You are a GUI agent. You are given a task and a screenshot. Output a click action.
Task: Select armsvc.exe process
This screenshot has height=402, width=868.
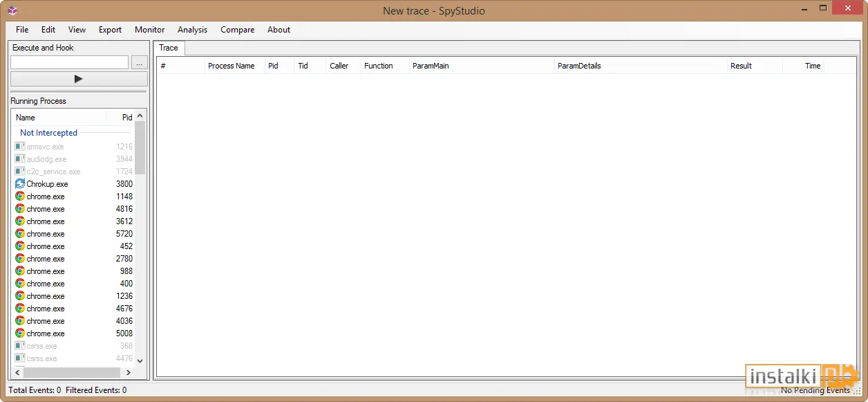pos(73,147)
